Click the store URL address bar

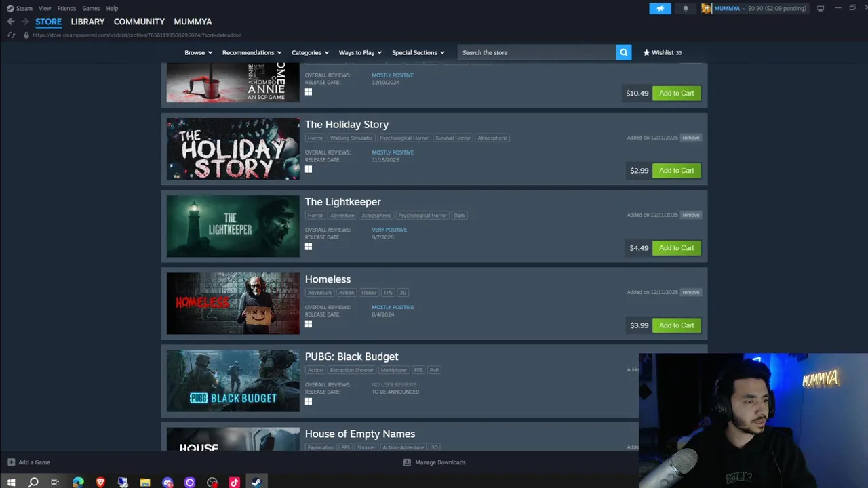coord(136,35)
